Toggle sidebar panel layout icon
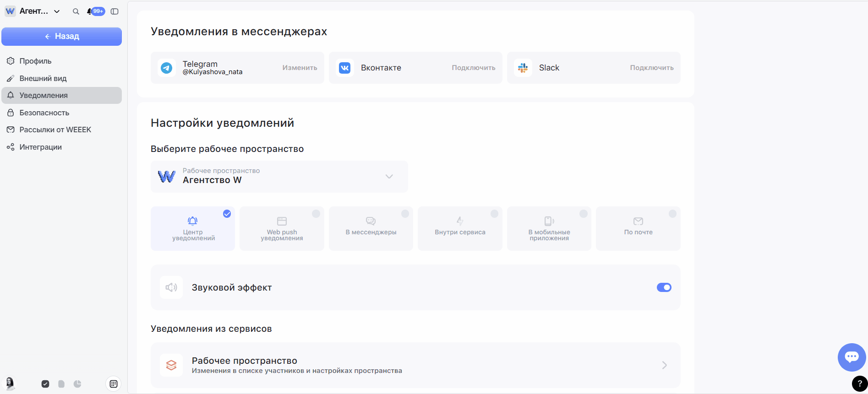The image size is (868, 394). [x=115, y=11]
